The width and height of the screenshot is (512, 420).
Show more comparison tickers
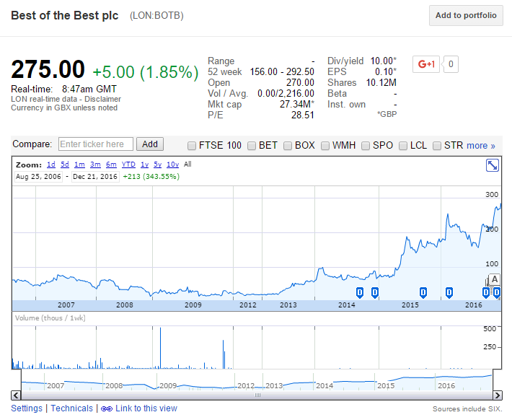click(x=481, y=146)
